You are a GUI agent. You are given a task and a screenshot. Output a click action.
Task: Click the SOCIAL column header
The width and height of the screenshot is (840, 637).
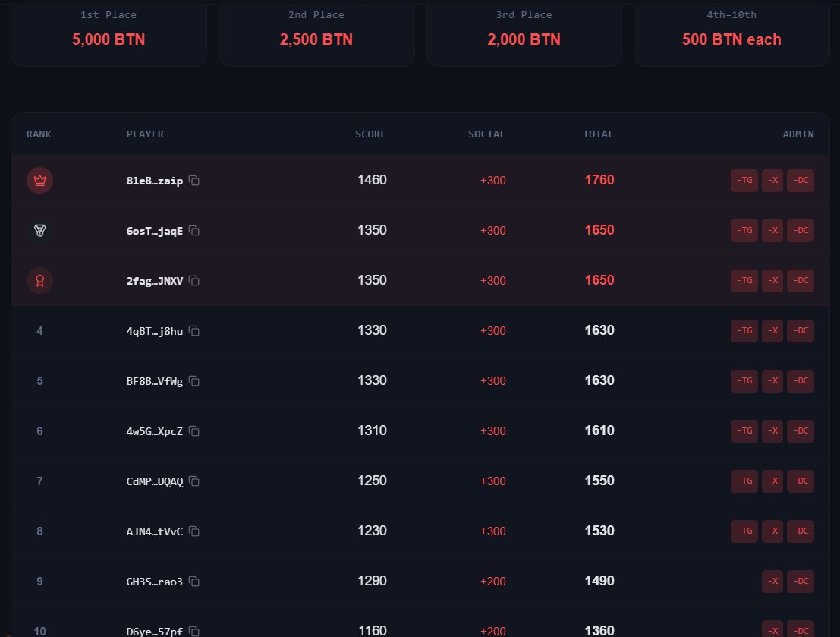(x=486, y=134)
